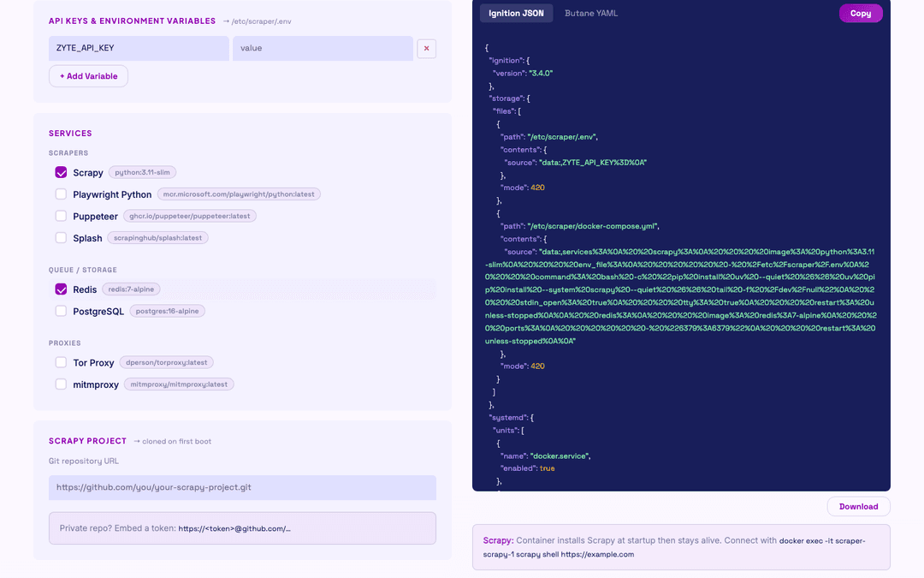Enable the Splash checkbox
Screen dimensions: 924x578
pos(61,238)
